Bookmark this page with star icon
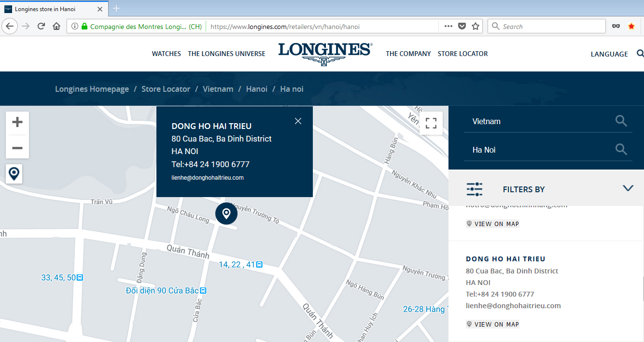Screen dimensions: 644x342 point(476,27)
